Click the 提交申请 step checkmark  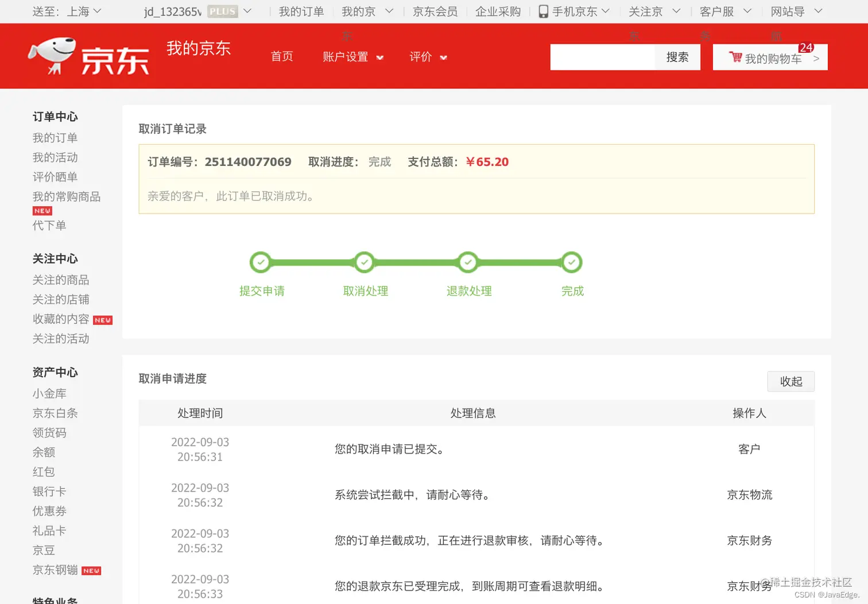point(261,262)
